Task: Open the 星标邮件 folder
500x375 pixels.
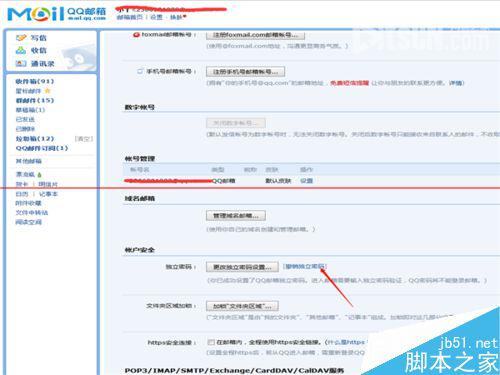Action: (28, 91)
